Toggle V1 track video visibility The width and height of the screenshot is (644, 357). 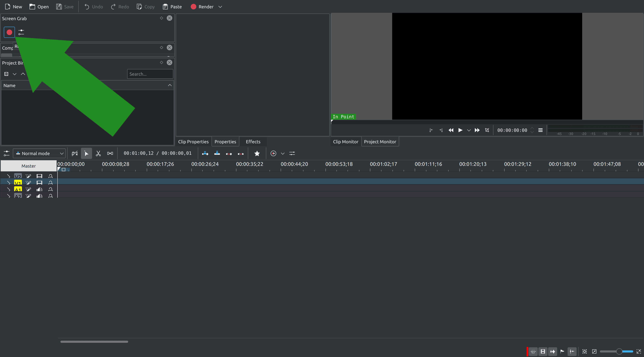click(x=39, y=182)
